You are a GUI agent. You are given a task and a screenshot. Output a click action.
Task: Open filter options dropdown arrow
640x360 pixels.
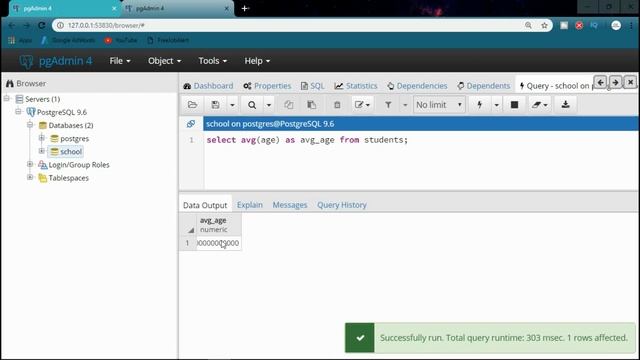coord(405,105)
